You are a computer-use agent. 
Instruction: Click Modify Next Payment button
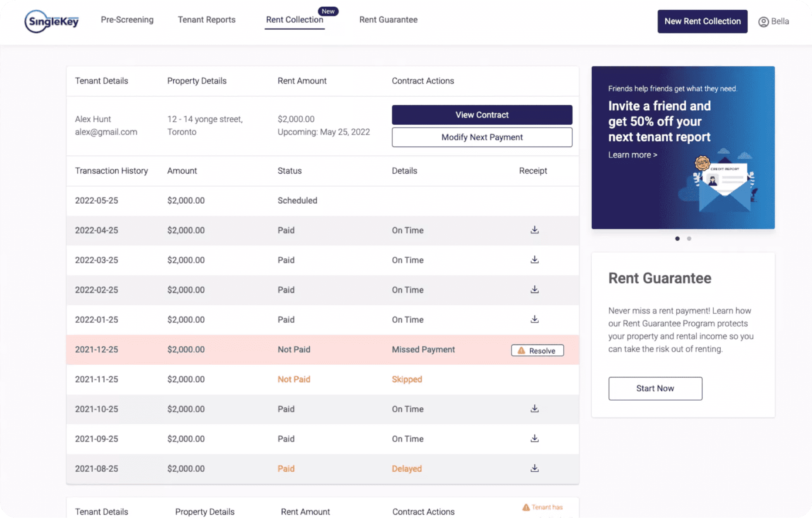pos(482,137)
